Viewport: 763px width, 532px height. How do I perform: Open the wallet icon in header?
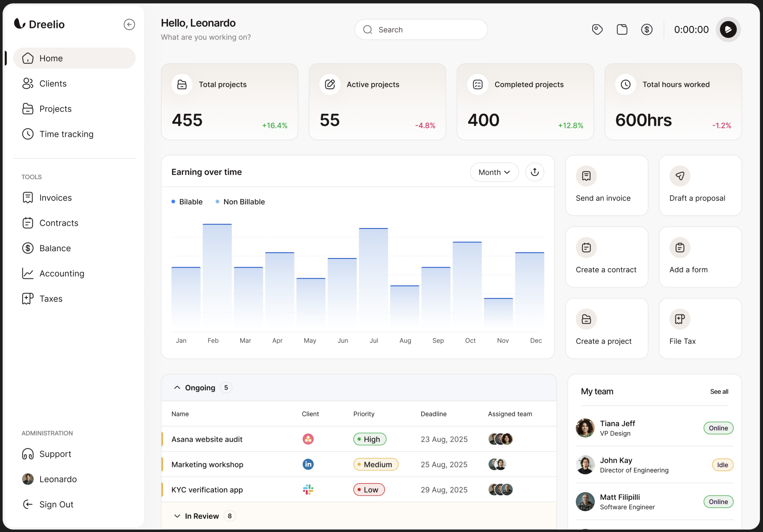click(622, 30)
